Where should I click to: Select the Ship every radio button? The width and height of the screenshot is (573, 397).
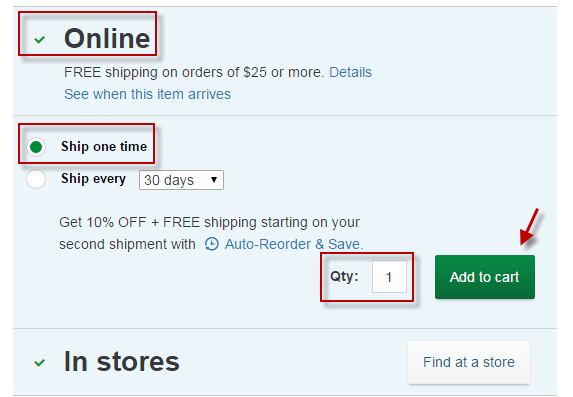[36, 179]
